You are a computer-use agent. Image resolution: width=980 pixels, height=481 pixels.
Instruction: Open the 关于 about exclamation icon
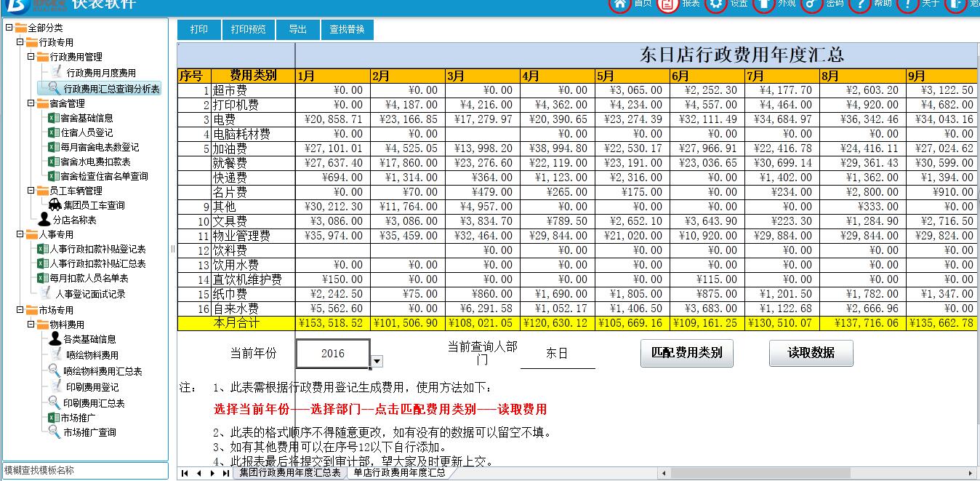[x=907, y=4]
